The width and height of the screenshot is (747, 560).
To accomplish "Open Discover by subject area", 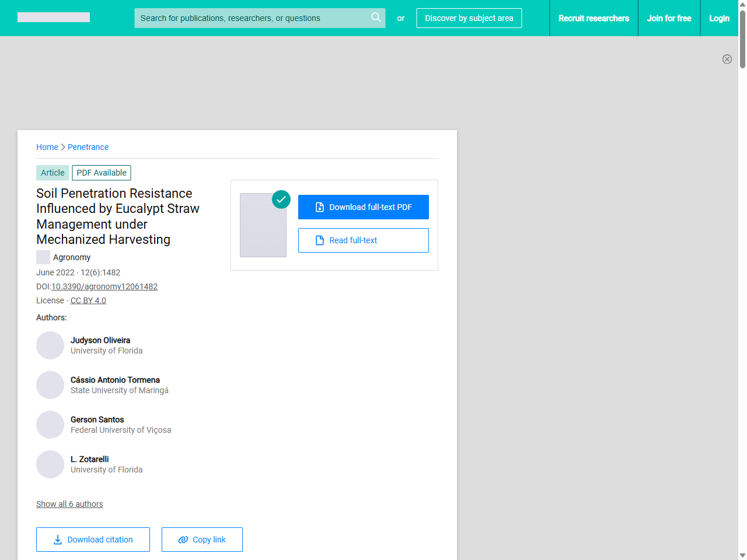I will click(469, 18).
